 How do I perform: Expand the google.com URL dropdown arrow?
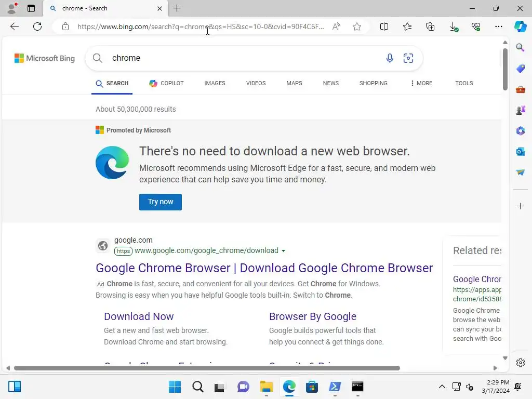pyautogui.click(x=283, y=251)
